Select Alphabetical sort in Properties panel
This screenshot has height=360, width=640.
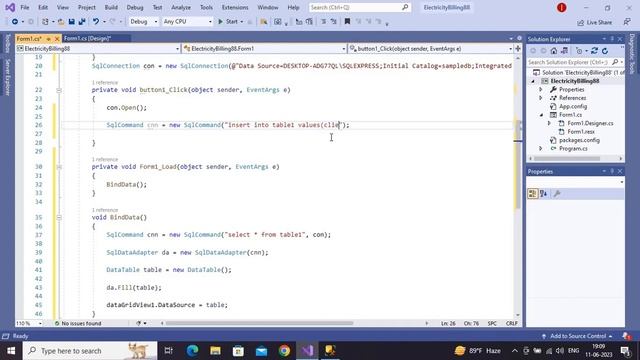point(543,193)
